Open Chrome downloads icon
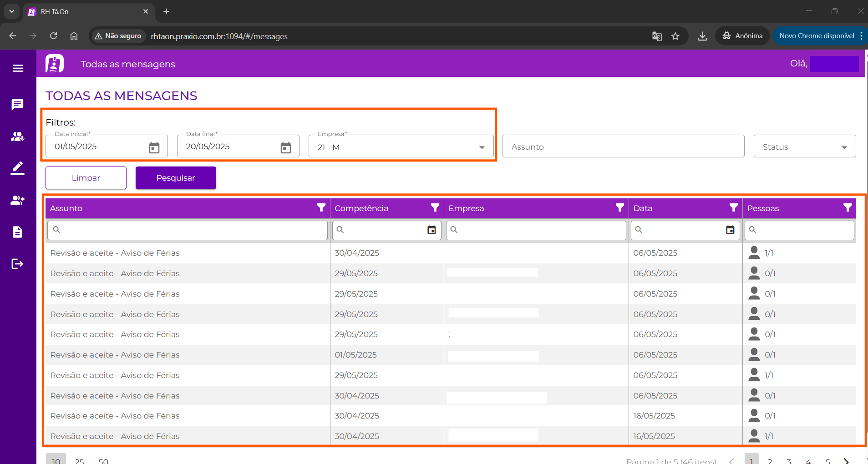 click(x=702, y=36)
